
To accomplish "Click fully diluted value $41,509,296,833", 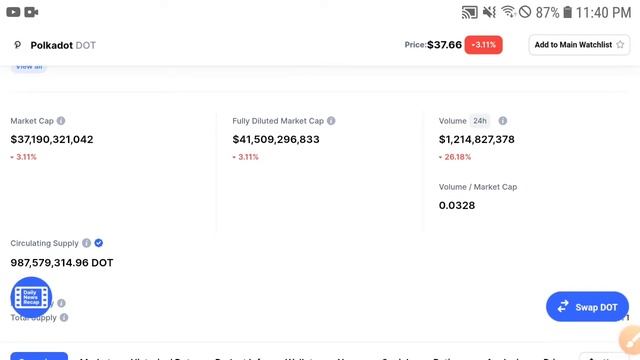I will [x=276, y=140].
